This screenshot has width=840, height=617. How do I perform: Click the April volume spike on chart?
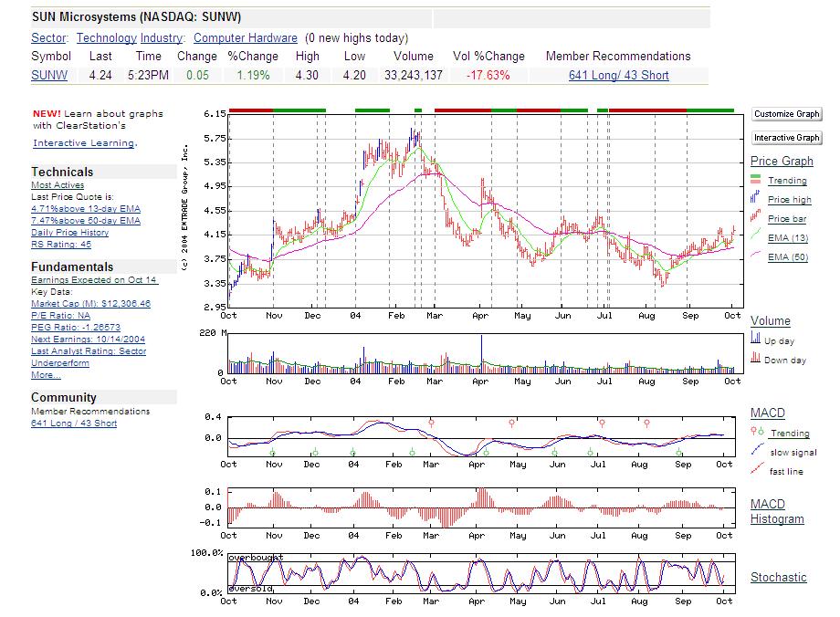tap(481, 351)
